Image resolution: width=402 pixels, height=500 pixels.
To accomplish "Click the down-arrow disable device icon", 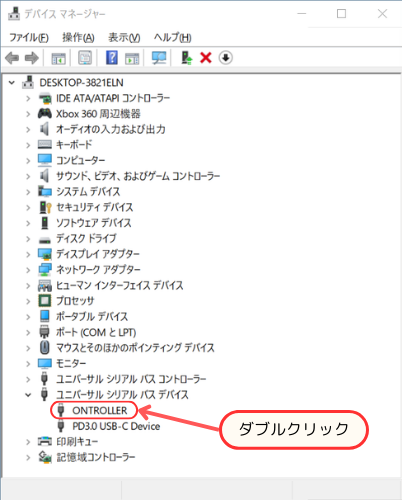I will (226, 58).
